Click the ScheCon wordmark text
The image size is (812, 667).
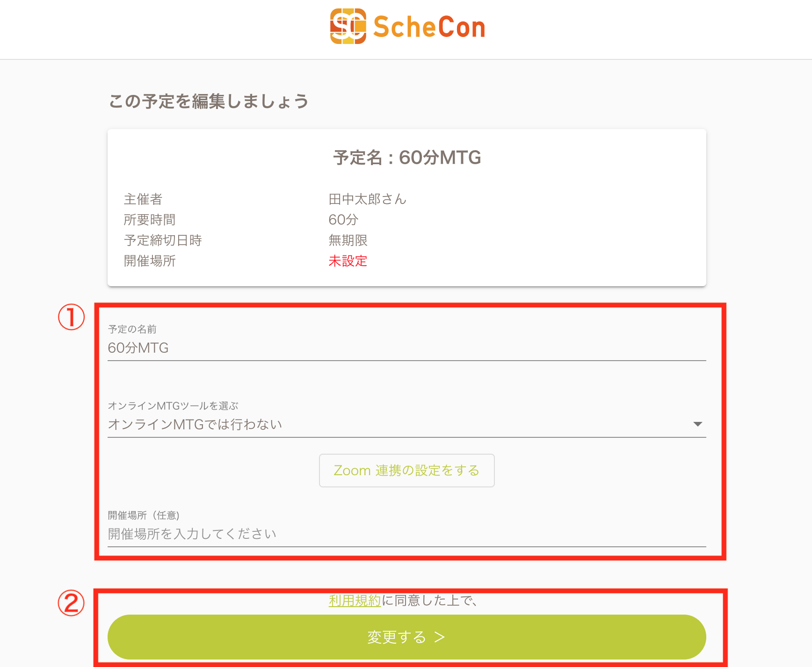[429, 27]
